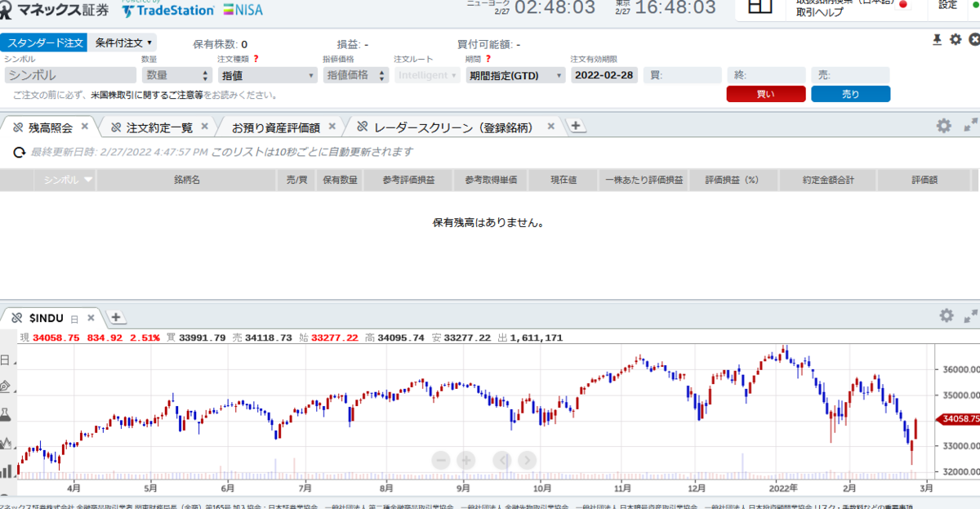
Task: Zoom out chart with minus button
Action: pos(442,461)
